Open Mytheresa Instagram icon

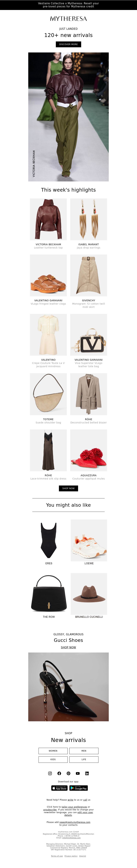click(50, 773)
